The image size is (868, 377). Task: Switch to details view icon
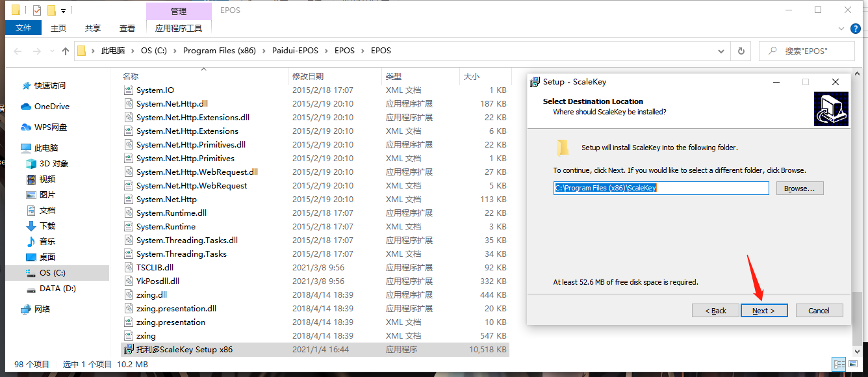839,365
